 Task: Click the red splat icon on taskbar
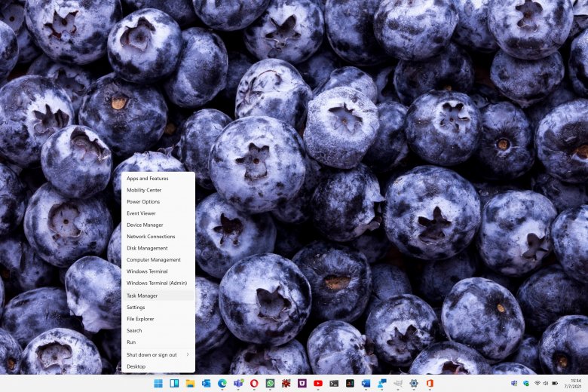pyautogui.click(x=286, y=384)
